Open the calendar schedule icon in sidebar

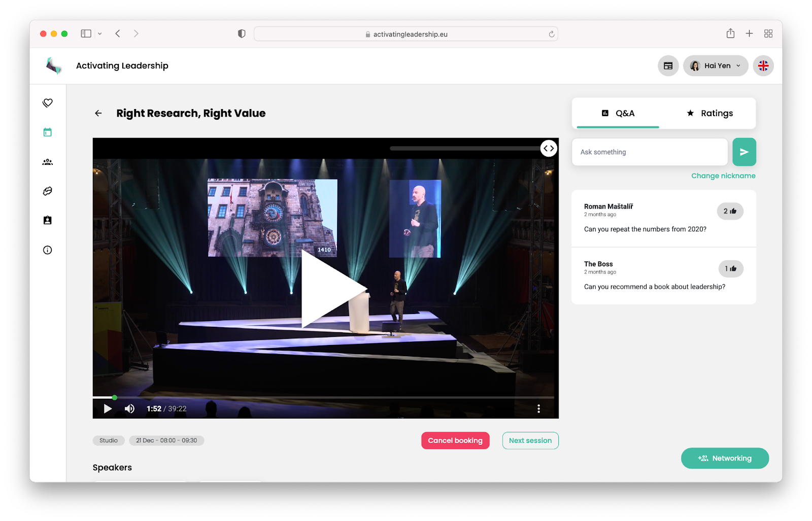[48, 132]
